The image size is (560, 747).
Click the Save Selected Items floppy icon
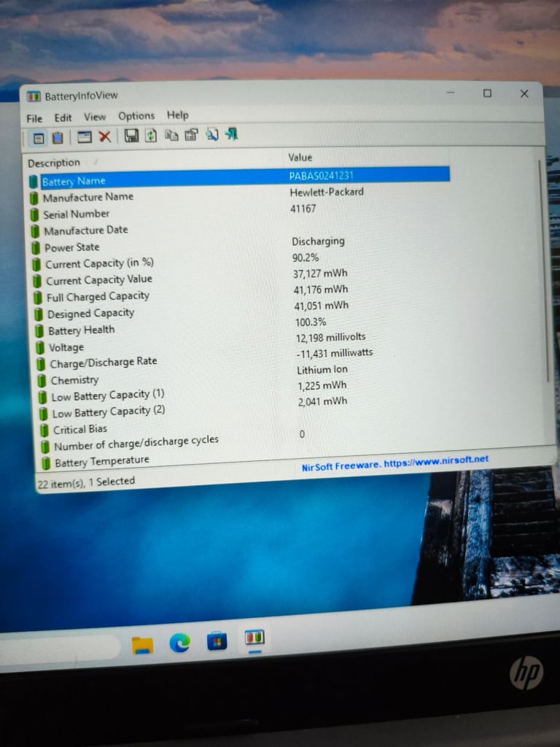click(131, 136)
